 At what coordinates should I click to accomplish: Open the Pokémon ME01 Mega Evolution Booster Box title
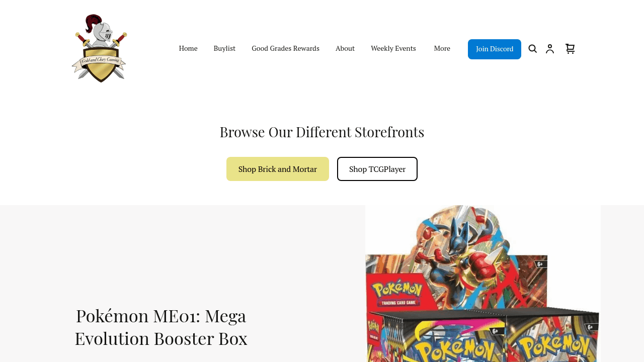161,327
